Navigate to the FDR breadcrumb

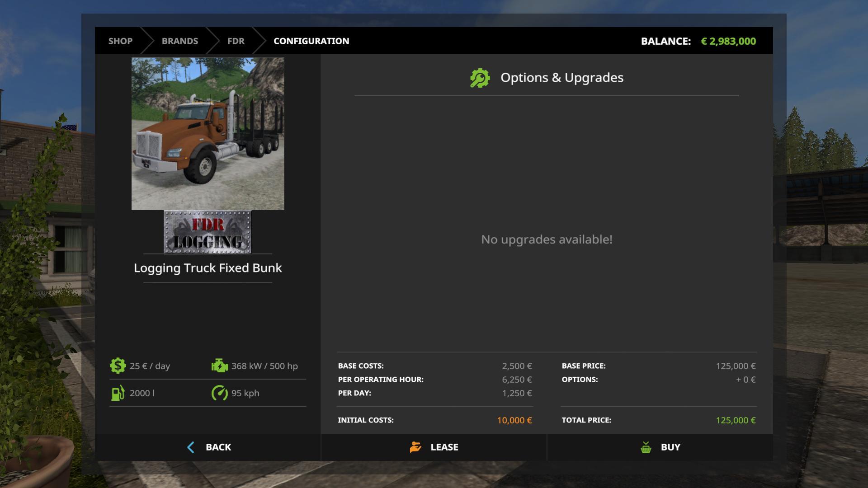click(236, 41)
